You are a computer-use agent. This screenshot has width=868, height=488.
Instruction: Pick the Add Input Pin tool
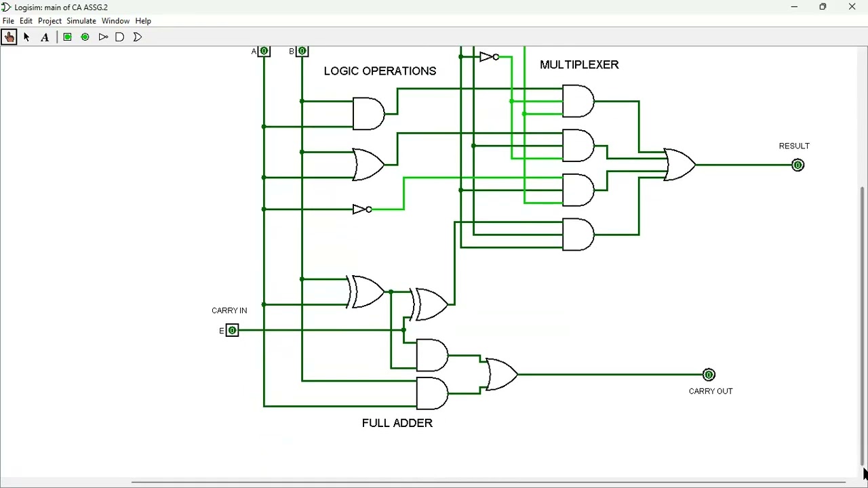[x=67, y=37]
